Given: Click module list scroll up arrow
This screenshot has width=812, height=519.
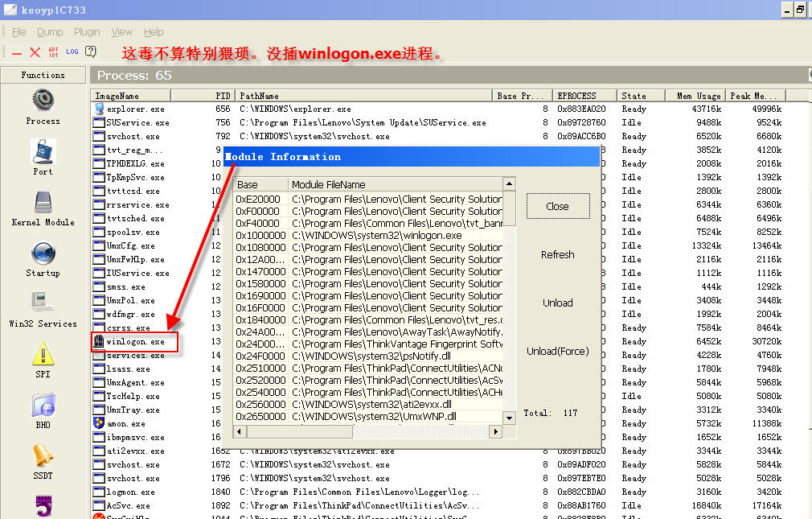Looking at the screenshot, I should pyautogui.click(x=510, y=184).
